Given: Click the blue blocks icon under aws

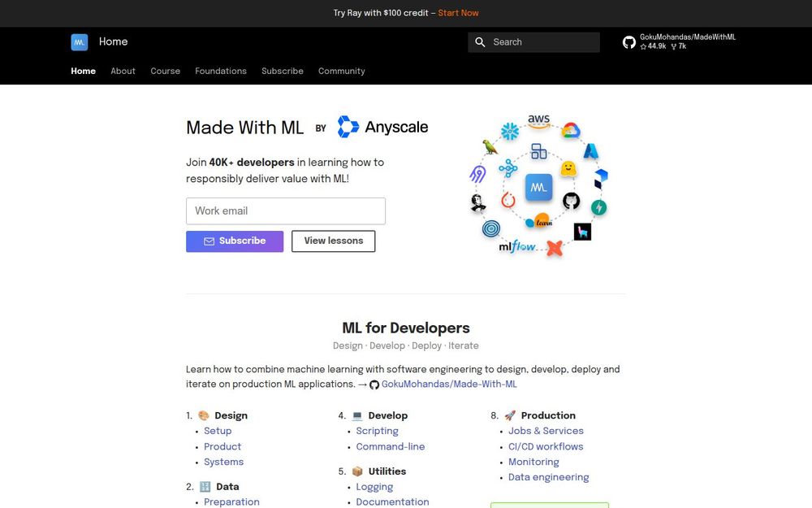Looking at the screenshot, I should point(538,151).
